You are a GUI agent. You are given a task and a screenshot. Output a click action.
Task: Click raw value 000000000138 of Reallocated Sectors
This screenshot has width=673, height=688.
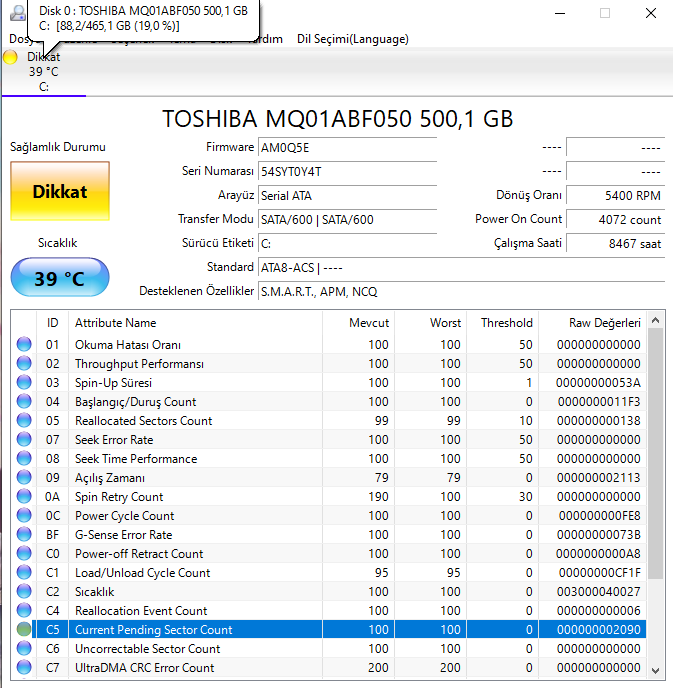pyautogui.click(x=598, y=421)
